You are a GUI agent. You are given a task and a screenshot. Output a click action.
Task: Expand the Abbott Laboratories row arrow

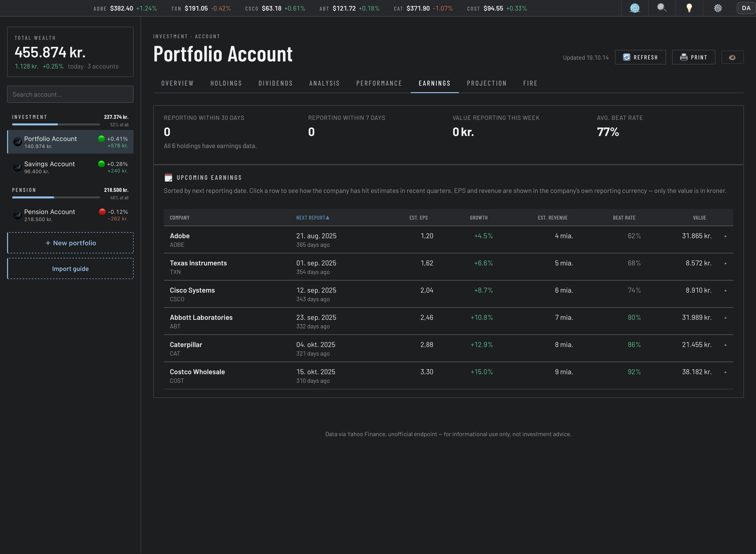(x=726, y=318)
